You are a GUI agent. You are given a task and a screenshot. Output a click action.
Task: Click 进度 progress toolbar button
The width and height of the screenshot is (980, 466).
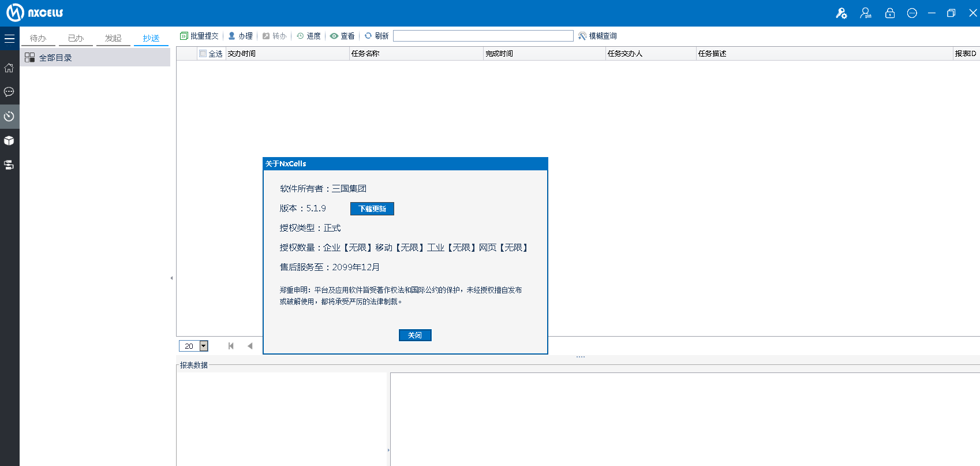pyautogui.click(x=309, y=36)
